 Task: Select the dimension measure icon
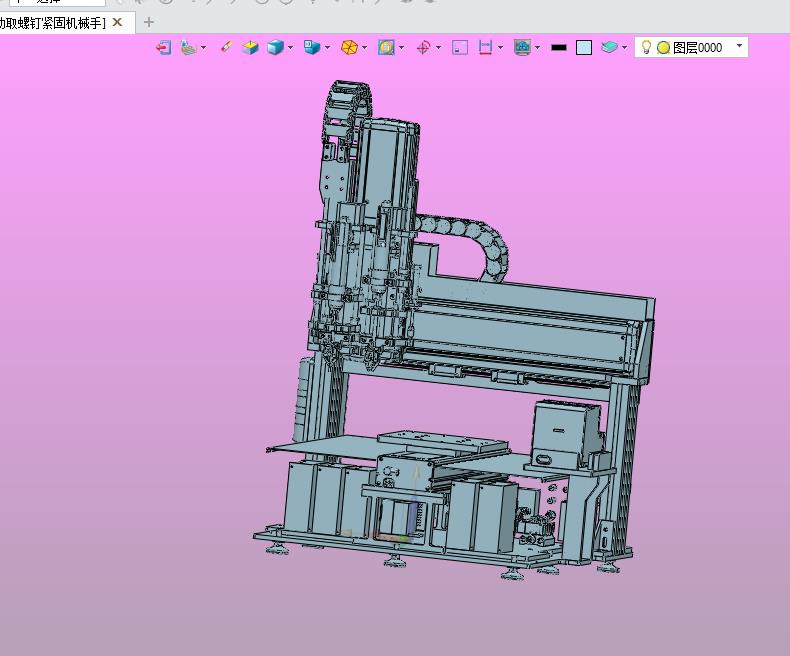pyautogui.click(x=485, y=47)
